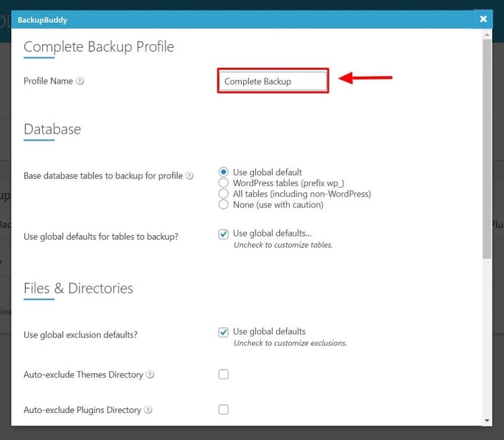Viewport: 504px width, 440px height.
Task: Click the 'Files & Directories' section heading
Action: (x=78, y=288)
